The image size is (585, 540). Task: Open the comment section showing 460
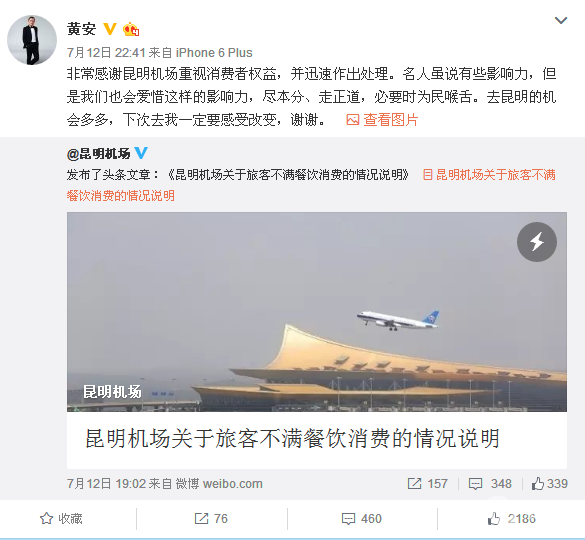pos(362,519)
